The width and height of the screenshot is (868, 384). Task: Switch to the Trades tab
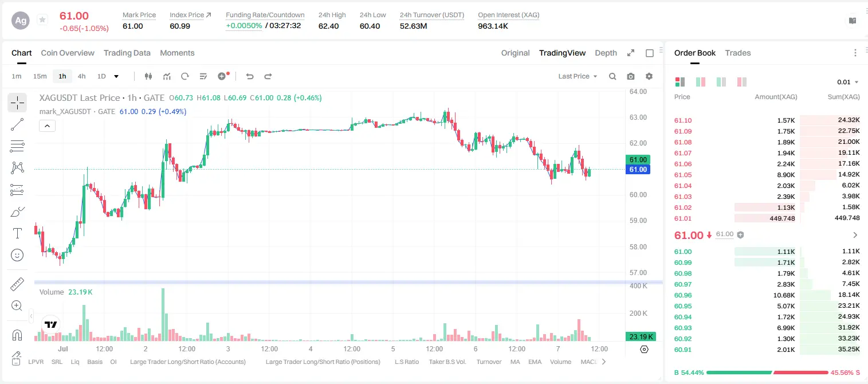(737, 53)
